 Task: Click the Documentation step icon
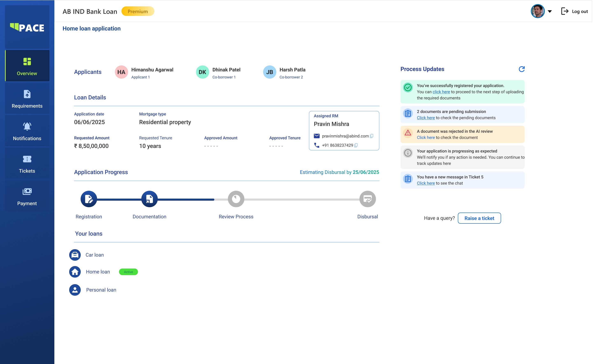click(149, 199)
